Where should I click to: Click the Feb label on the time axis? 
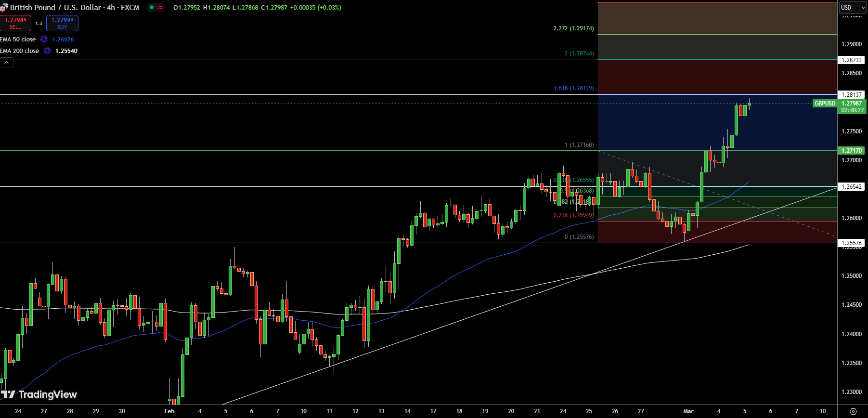click(169, 411)
